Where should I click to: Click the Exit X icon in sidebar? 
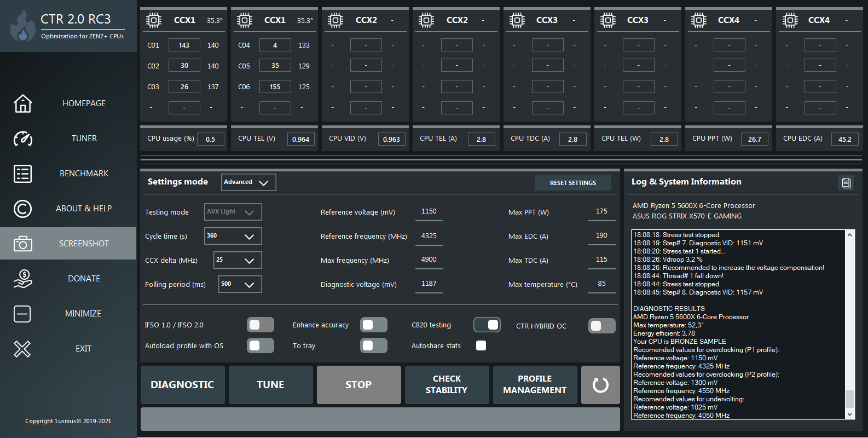click(22, 349)
